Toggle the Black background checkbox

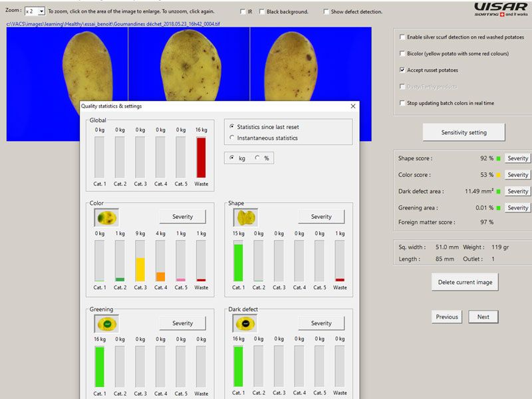pyautogui.click(x=263, y=12)
